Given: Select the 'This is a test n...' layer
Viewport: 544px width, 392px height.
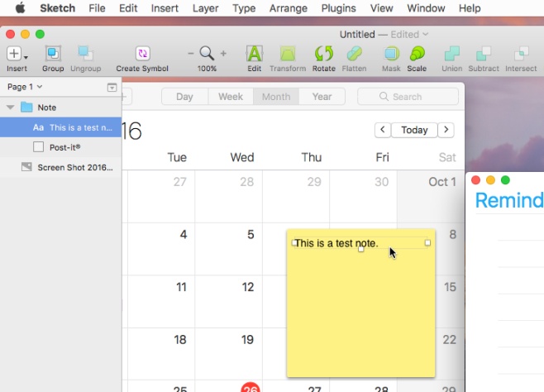Looking at the screenshot, I should [60, 127].
